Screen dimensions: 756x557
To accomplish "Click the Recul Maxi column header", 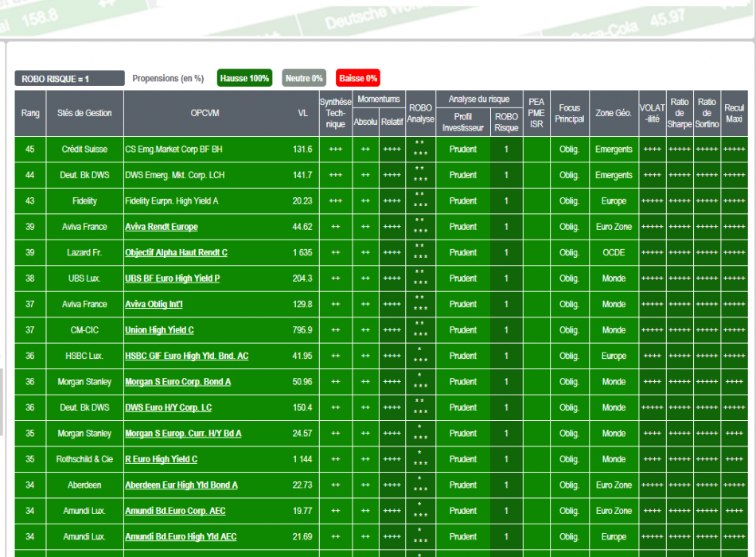I will tap(735, 113).
